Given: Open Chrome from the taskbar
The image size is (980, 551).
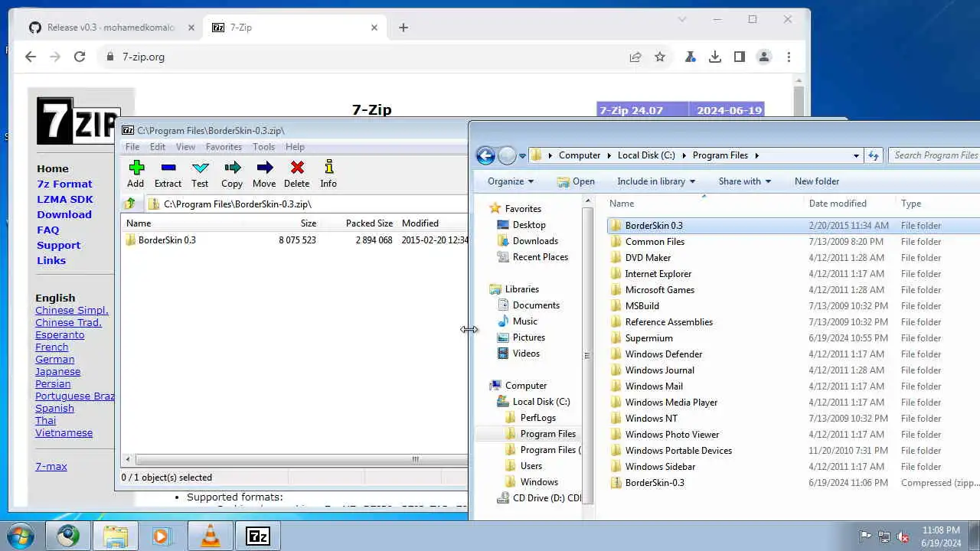Looking at the screenshot, I should pyautogui.click(x=67, y=536).
